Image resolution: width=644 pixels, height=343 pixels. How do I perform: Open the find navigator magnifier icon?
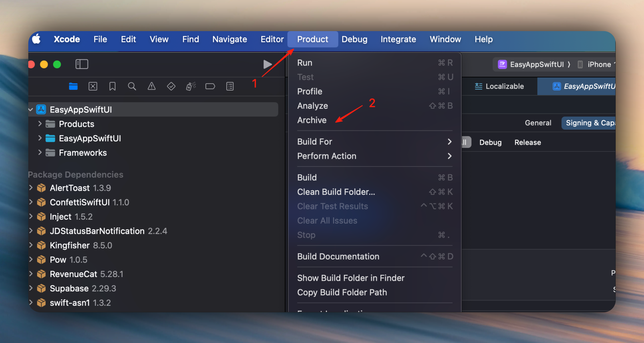pyautogui.click(x=132, y=86)
